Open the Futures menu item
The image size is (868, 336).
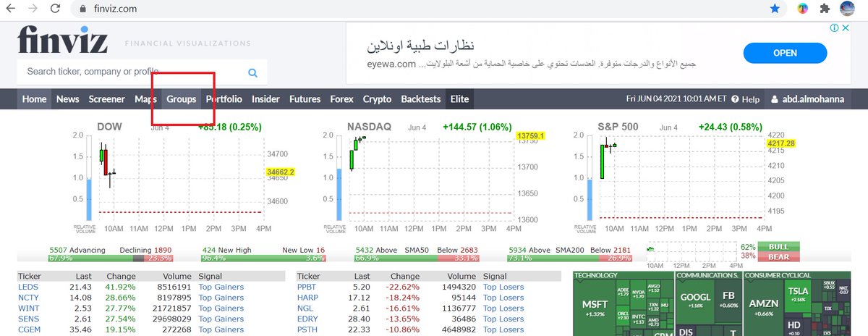coord(305,99)
